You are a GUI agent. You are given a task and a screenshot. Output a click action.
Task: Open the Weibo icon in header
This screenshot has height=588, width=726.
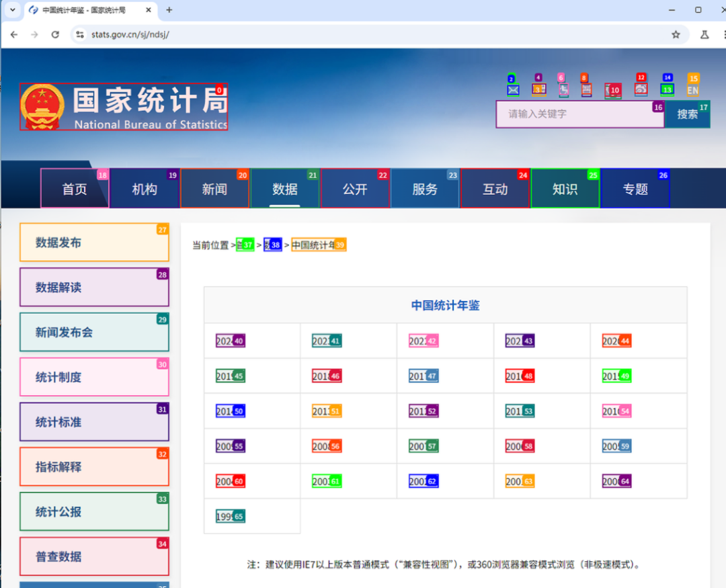pyautogui.click(x=641, y=89)
